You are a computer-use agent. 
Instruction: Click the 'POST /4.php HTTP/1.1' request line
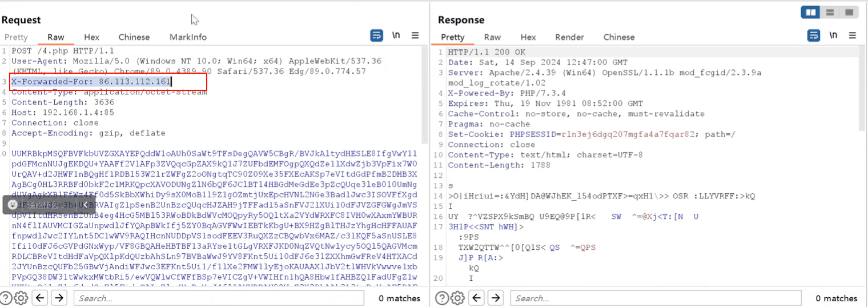[63, 50]
